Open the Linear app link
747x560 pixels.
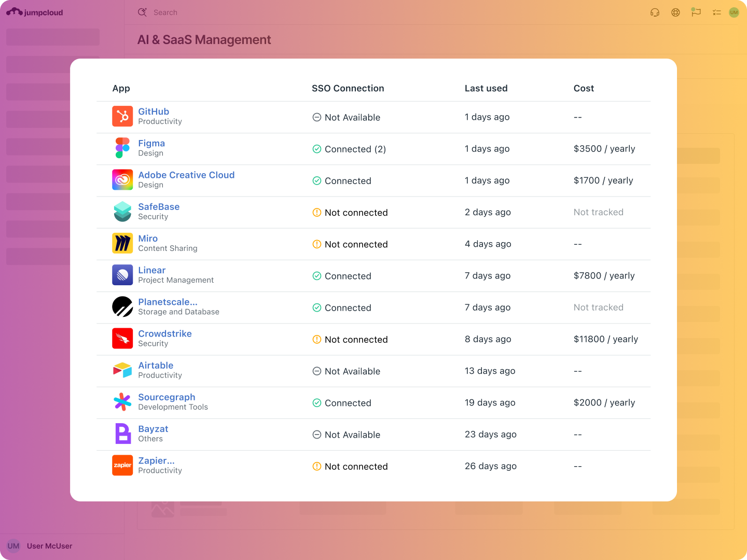pyautogui.click(x=152, y=270)
